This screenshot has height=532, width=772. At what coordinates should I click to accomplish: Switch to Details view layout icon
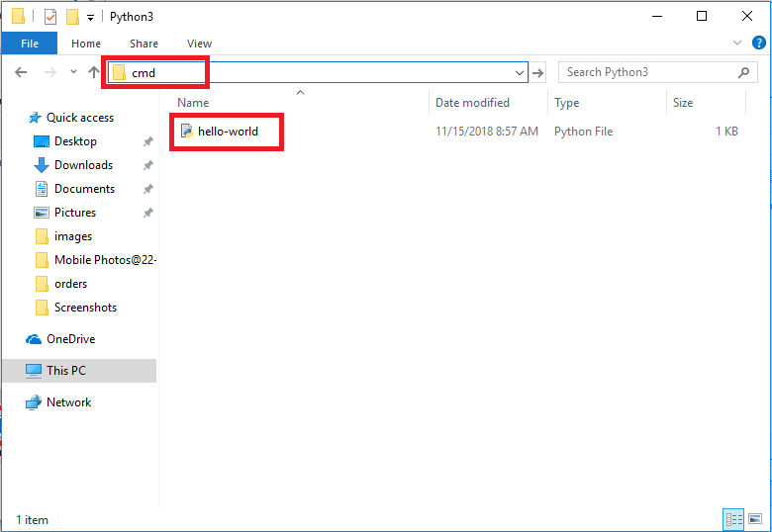pyautogui.click(x=733, y=519)
